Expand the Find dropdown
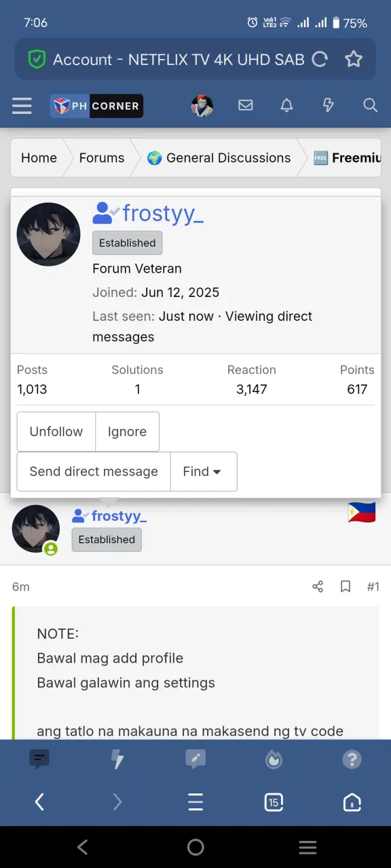The width and height of the screenshot is (391, 868). pyautogui.click(x=203, y=471)
